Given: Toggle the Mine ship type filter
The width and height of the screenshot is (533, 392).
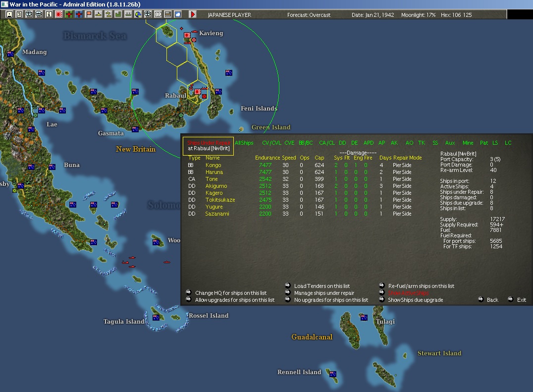Looking at the screenshot, I should click(468, 143).
